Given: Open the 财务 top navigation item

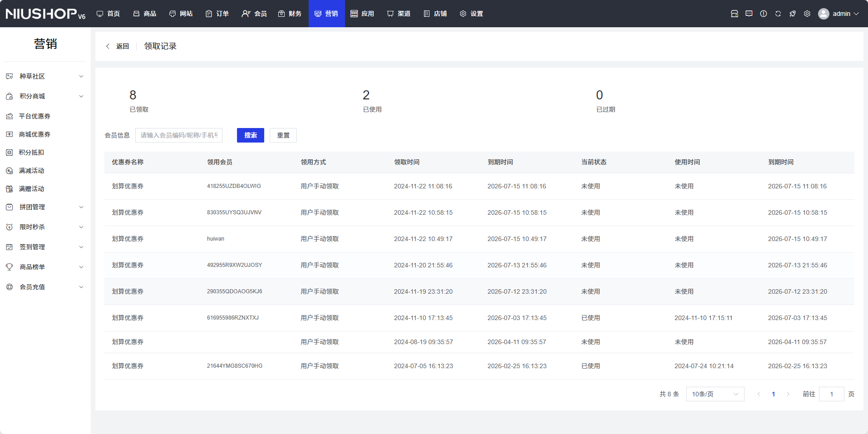Looking at the screenshot, I should pos(290,14).
